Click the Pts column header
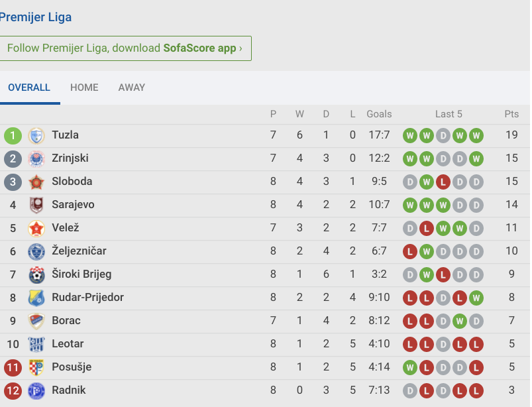Screen dimensions: 532x407 (511, 114)
